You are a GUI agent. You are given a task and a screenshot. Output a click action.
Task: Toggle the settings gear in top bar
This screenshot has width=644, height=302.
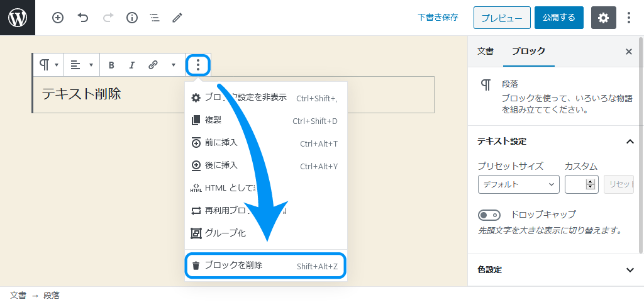tap(603, 18)
